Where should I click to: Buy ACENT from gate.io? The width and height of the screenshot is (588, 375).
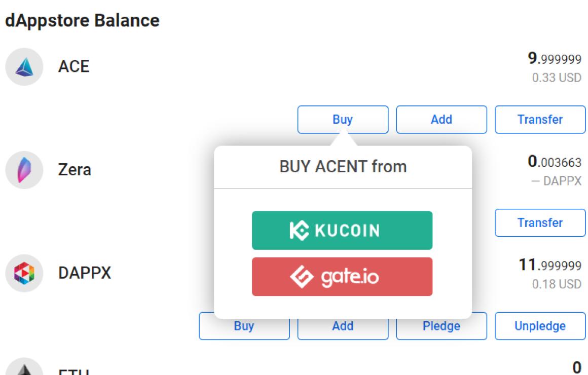(x=342, y=277)
